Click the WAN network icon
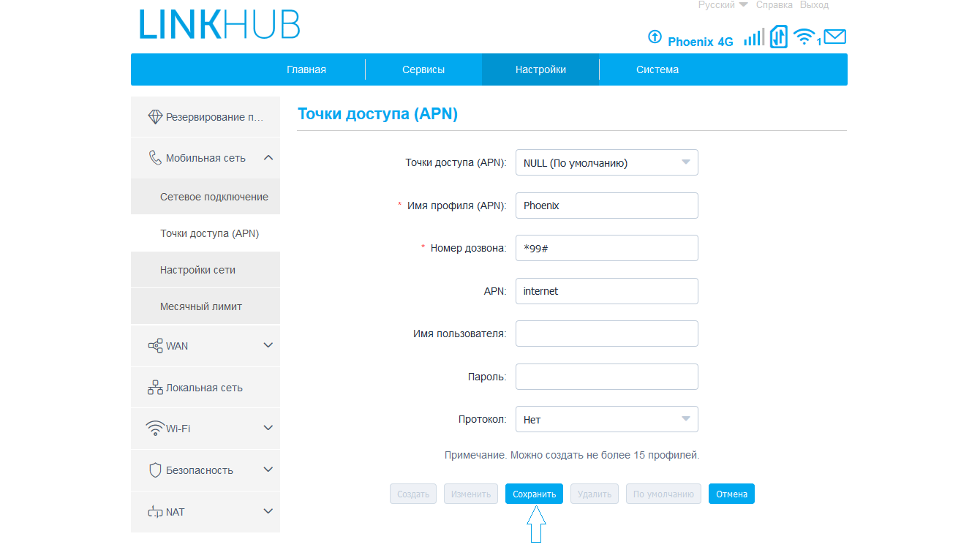 [x=155, y=345]
